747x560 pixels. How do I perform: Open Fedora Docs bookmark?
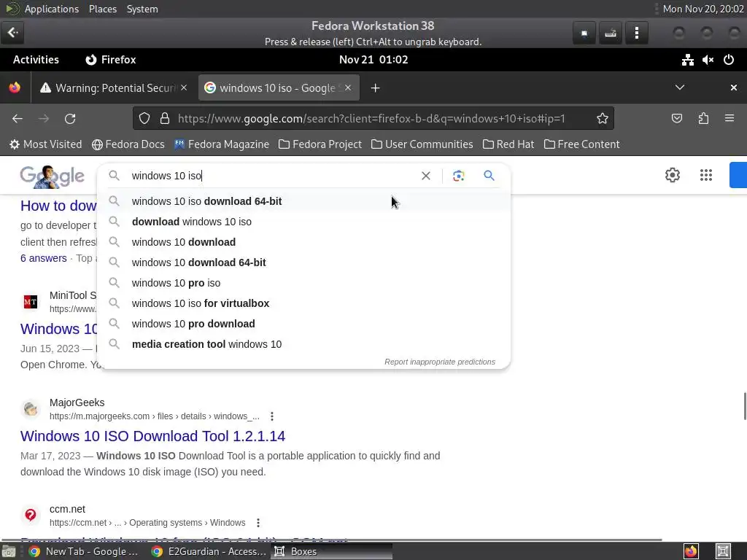coord(128,144)
